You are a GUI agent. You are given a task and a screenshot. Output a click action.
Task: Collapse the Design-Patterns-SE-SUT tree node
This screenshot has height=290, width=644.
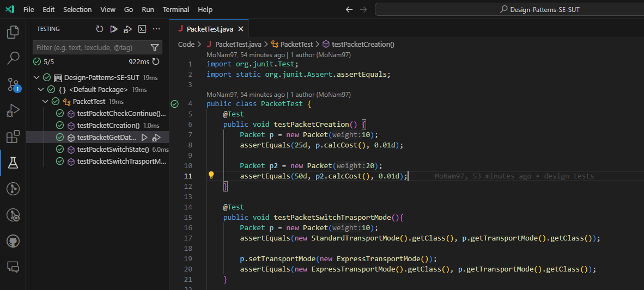click(x=37, y=77)
